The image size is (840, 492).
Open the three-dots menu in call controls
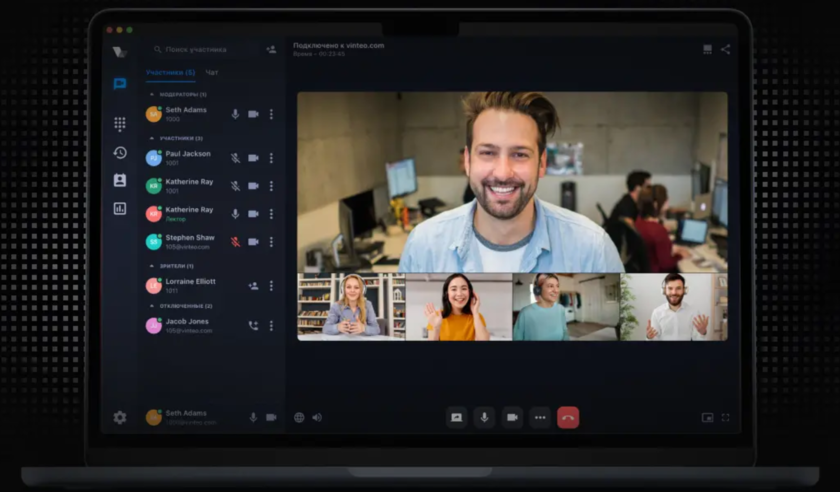point(540,417)
